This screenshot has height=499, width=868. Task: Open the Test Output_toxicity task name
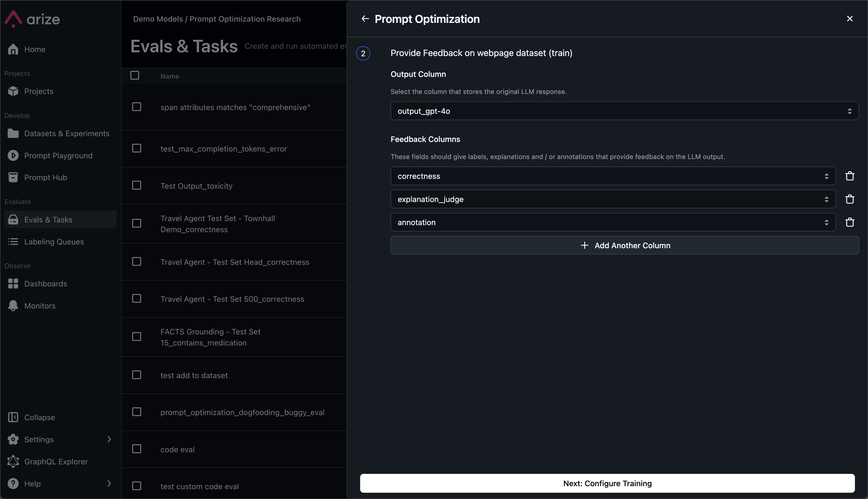(196, 186)
